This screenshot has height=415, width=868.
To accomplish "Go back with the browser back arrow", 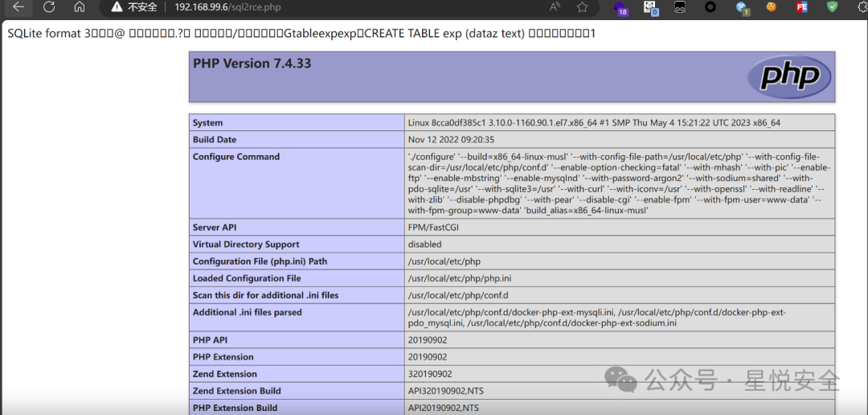I will pos(18,6).
